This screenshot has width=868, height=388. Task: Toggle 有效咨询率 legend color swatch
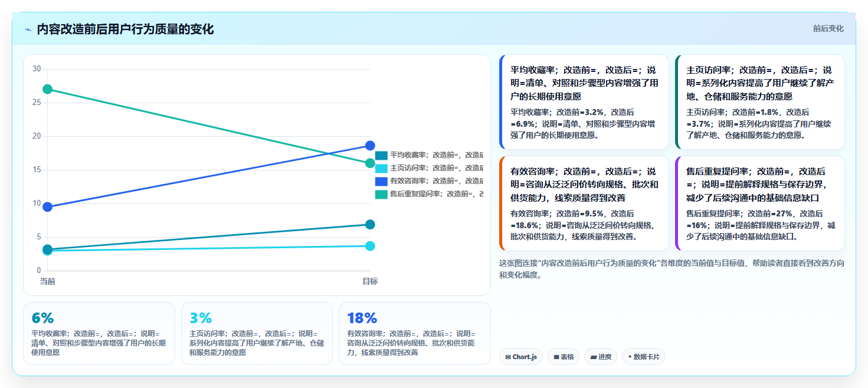[381, 181]
